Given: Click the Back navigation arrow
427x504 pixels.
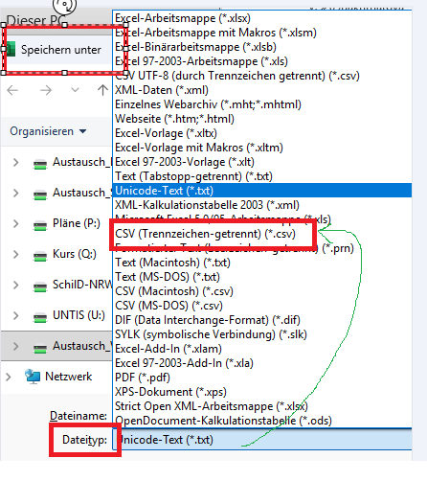Looking at the screenshot, I should 12,90.
